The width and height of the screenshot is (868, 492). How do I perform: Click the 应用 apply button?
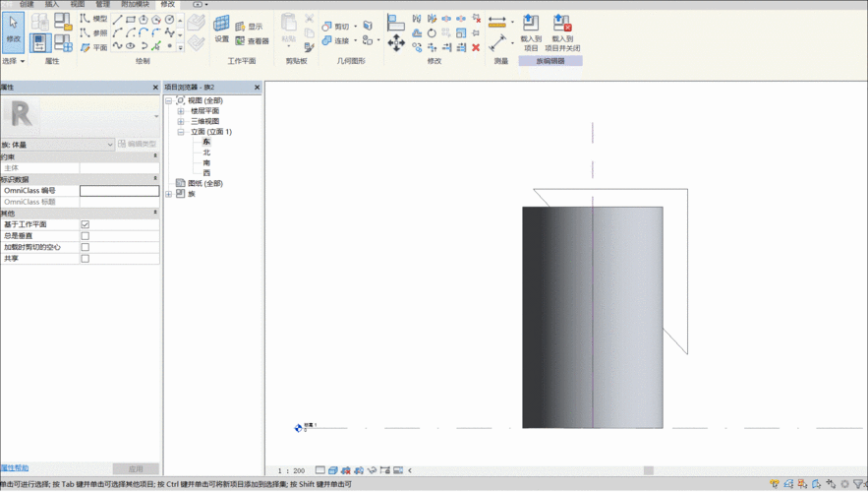click(137, 468)
